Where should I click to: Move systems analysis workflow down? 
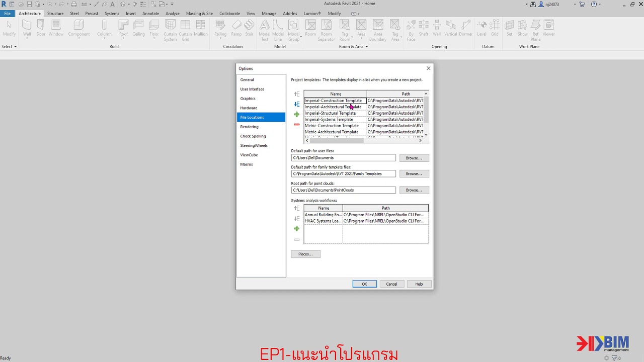tap(297, 219)
